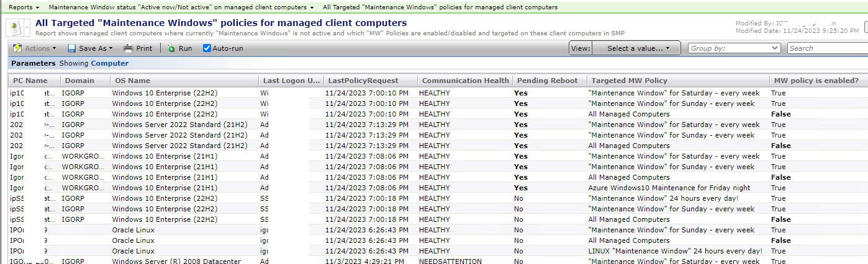Click the Computer parameter link
Screen dimensions: 868x264
tap(110, 63)
